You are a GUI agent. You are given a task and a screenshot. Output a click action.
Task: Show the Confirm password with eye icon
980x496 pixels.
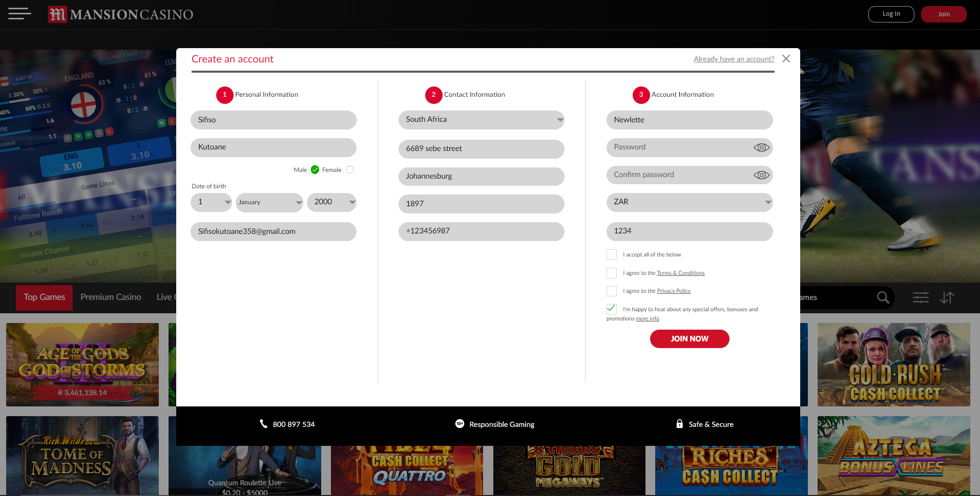coord(762,175)
